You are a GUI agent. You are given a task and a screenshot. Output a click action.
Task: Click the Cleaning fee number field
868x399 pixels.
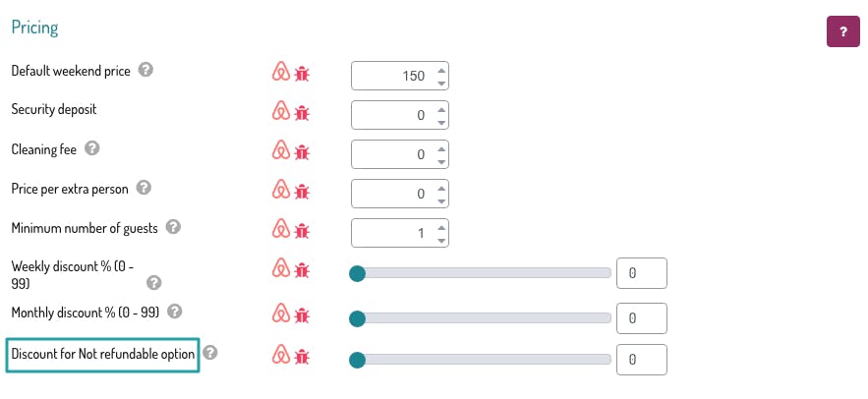400,154
